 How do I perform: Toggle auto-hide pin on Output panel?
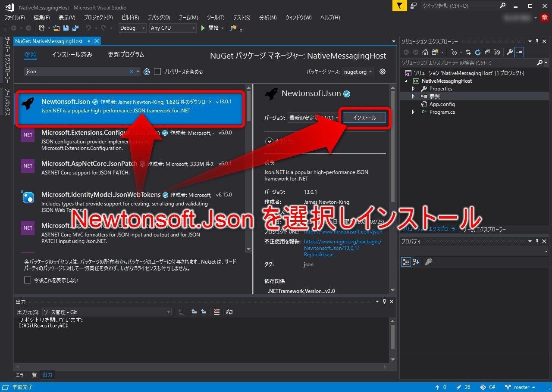(385, 302)
